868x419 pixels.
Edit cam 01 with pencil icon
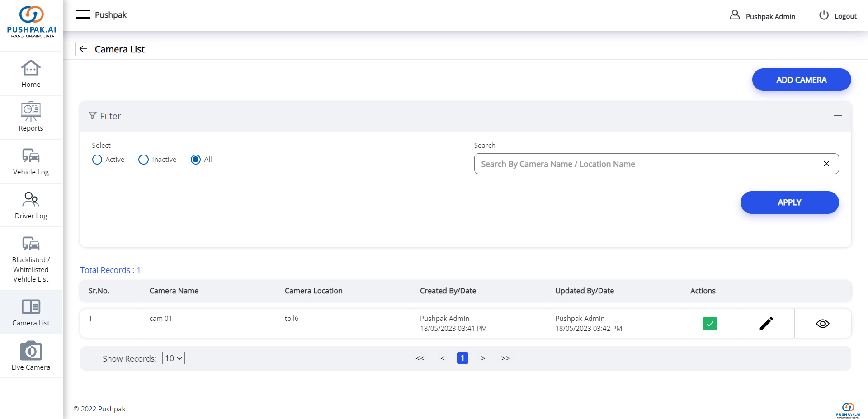(x=766, y=324)
